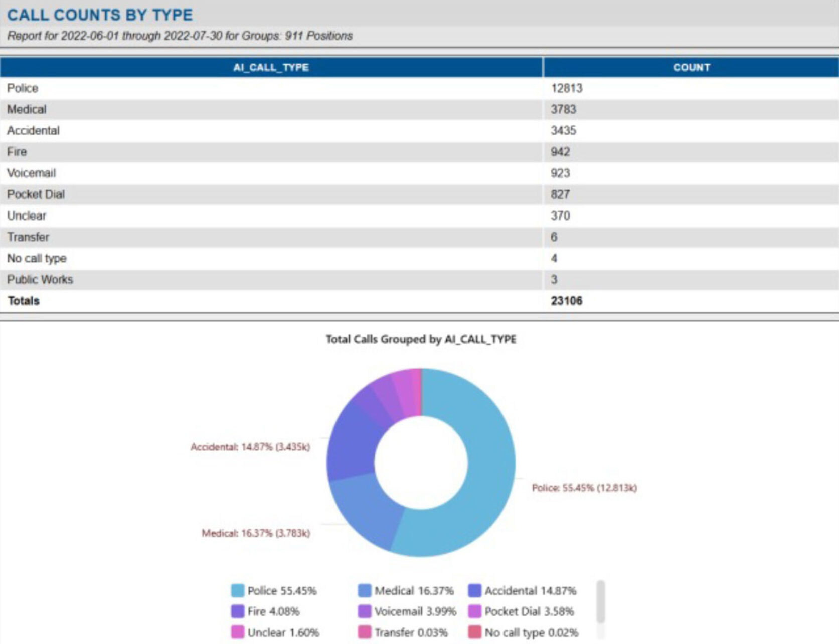Toggle the Medical legend color swatch

(365, 590)
